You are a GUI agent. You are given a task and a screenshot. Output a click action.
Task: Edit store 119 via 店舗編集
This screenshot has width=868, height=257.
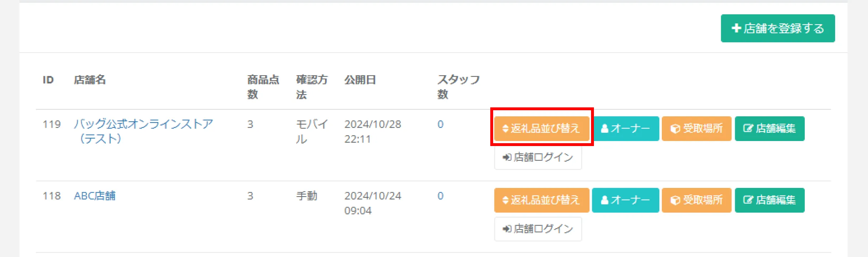(x=770, y=128)
